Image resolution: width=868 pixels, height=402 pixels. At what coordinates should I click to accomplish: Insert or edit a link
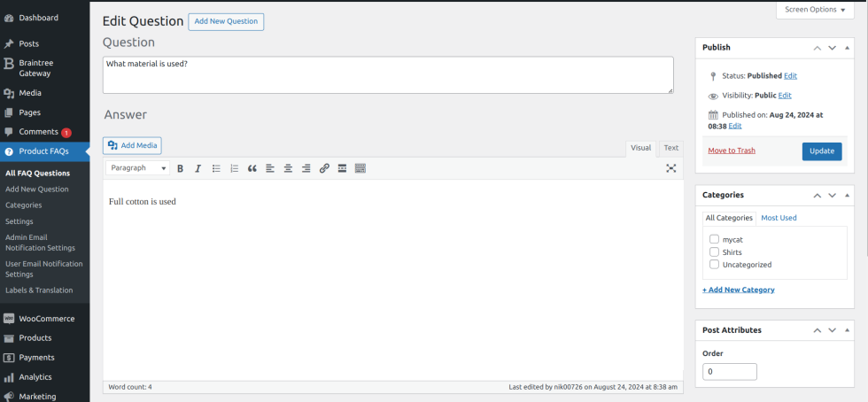click(x=324, y=168)
